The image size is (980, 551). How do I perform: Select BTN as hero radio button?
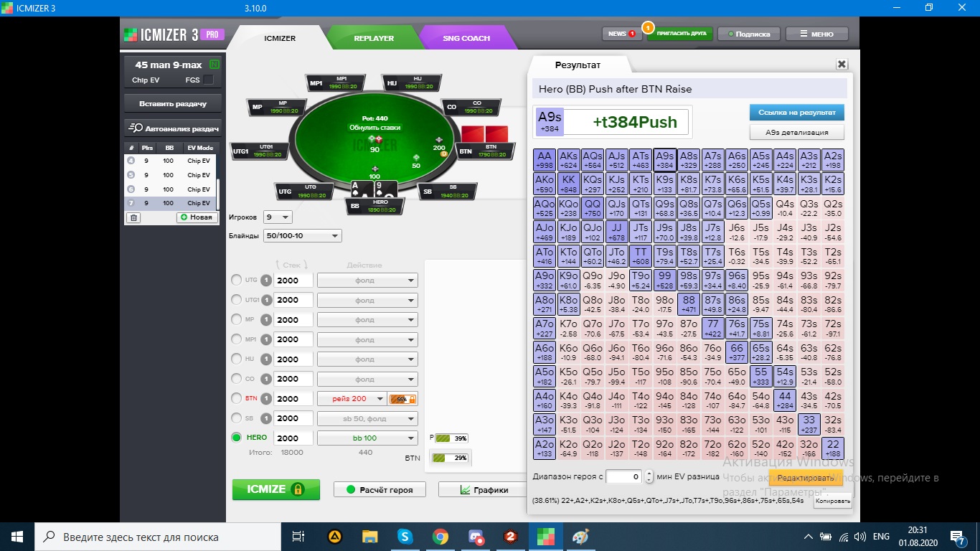237,399
